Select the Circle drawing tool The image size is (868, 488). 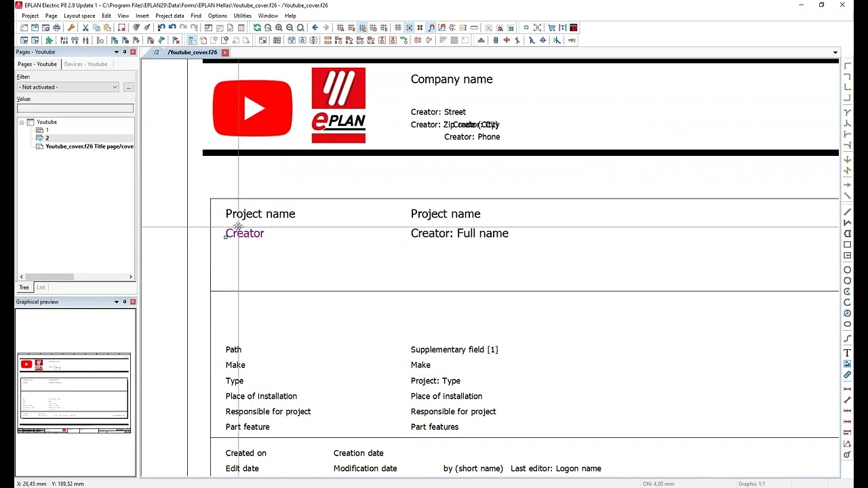tap(848, 270)
